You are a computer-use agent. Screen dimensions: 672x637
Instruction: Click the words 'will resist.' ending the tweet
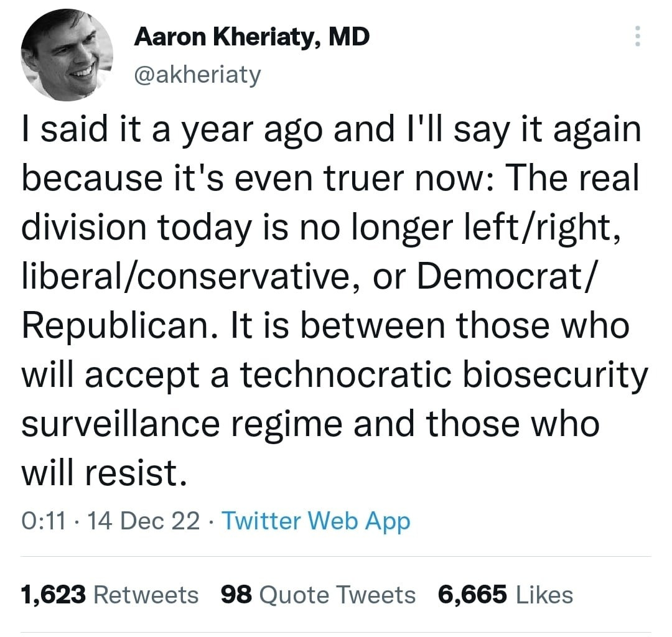coord(103,473)
